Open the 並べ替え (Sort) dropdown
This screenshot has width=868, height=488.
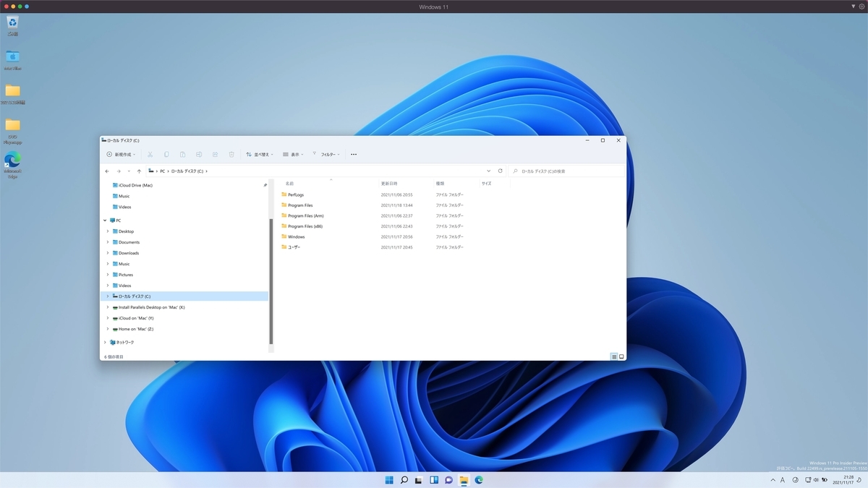pyautogui.click(x=259, y=154)
